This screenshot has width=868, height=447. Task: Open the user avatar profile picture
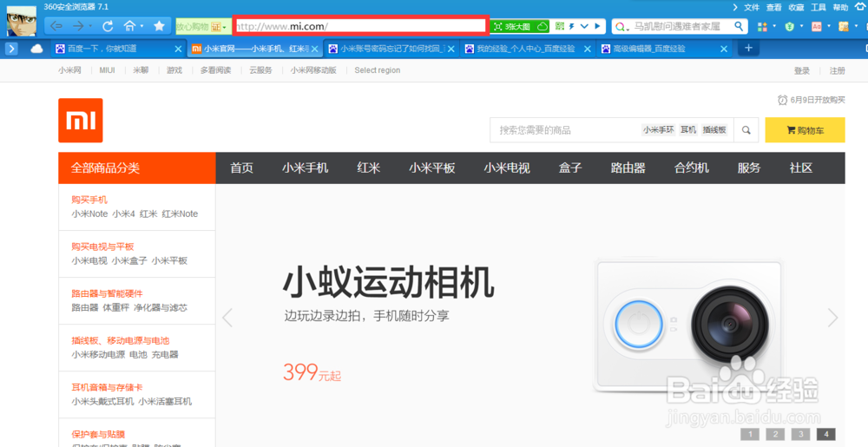point(22,22)
